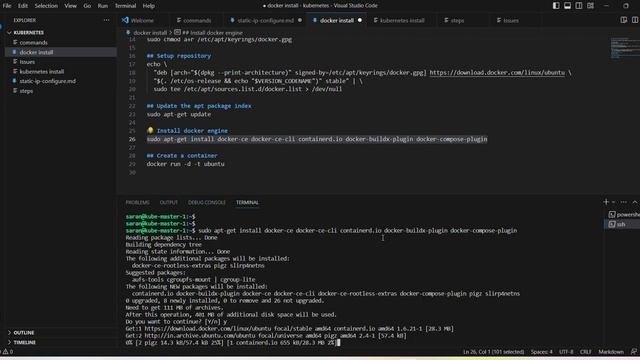Viewport: 640px width, 360px height.
Task: Open kubernetes install file in Explorer
Action: 42,71
